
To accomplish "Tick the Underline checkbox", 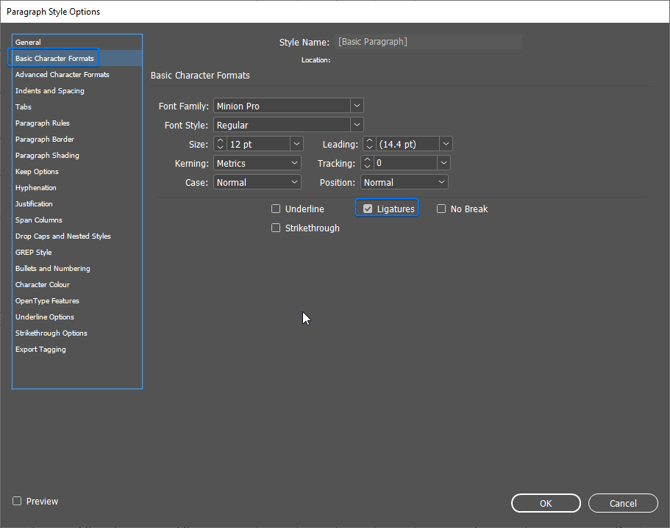I will coord(276,209).
